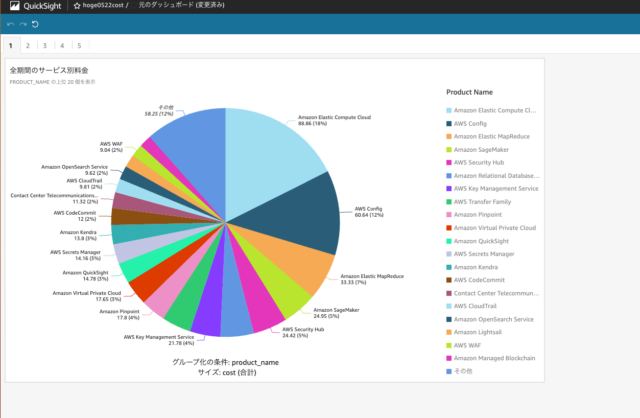Switch to sheet tab 4
The image size is (640, 418).
(x=62, y=45)
